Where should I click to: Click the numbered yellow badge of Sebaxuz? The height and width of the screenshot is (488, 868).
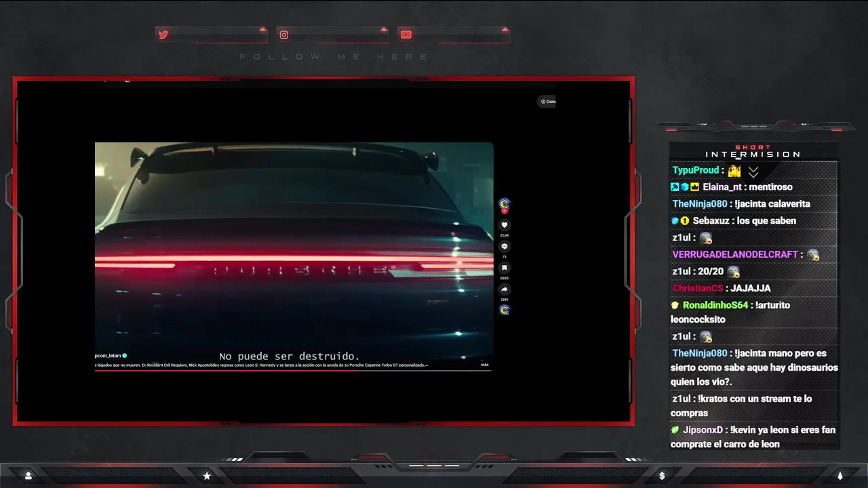point(685,221)
